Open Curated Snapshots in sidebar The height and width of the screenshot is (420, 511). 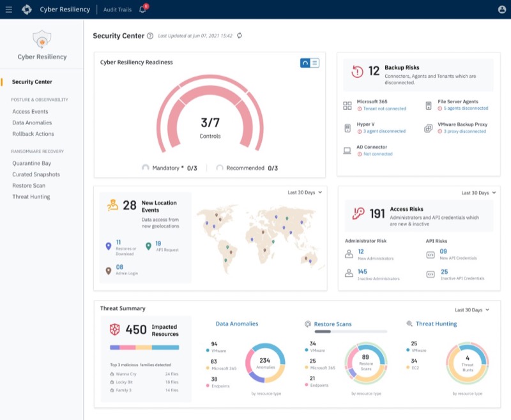tap(36, 174)
